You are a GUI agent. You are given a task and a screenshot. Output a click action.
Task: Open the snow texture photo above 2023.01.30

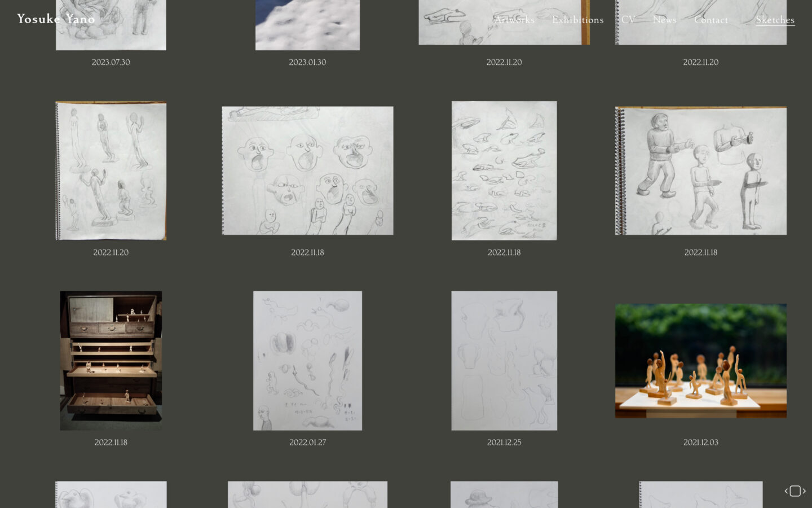pyautogui.click(x=307, y=25)
